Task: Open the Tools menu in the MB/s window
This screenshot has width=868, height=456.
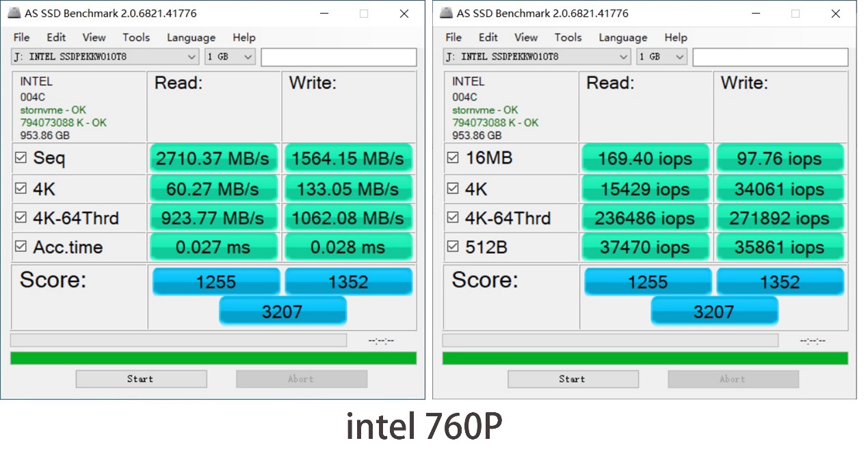Action: 136,38
